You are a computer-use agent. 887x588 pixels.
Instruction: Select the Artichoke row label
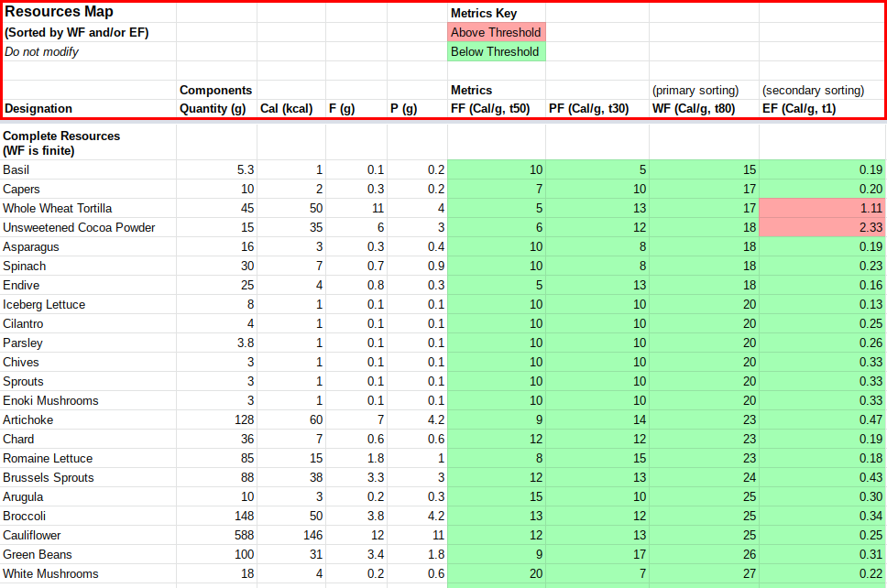coord(28,420)
